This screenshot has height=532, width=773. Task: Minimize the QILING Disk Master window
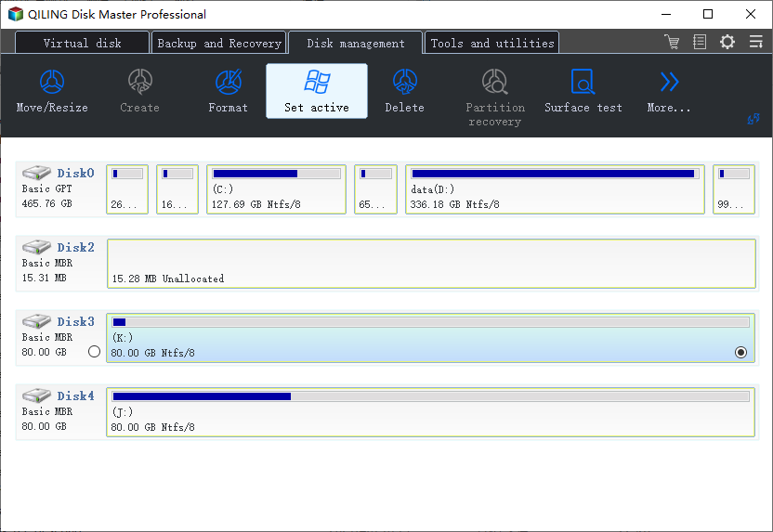click(666, 14)
